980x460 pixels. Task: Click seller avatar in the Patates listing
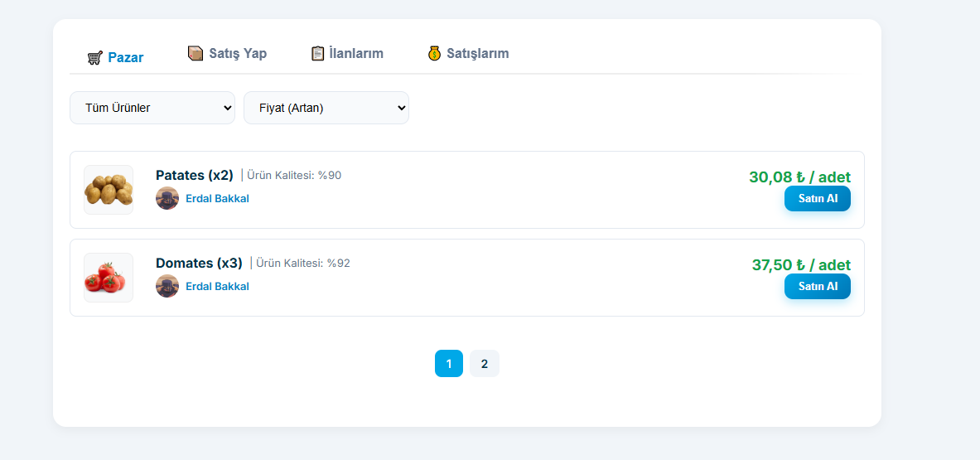coord(167,198)
